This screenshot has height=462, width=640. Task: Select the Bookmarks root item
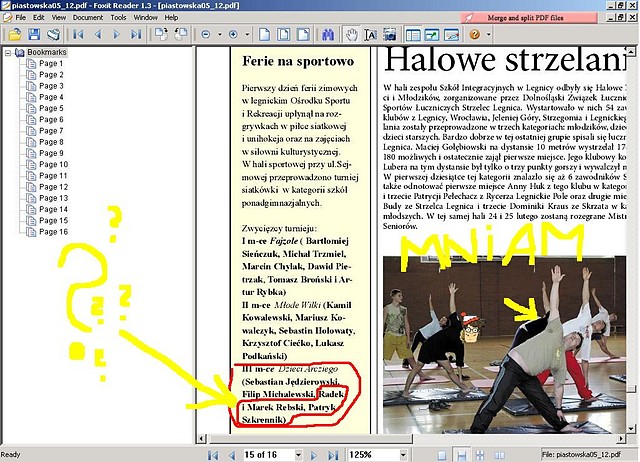[x=47, y=52]
